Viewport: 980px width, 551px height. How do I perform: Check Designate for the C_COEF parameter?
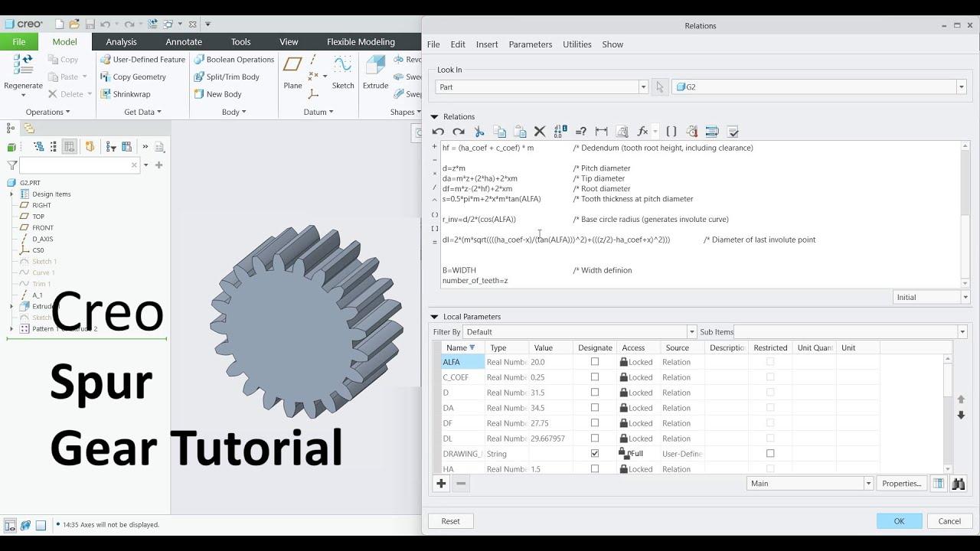tap(595, 377)
